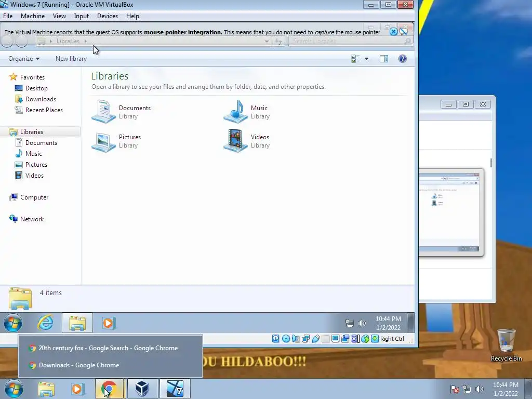Select Videos in the navigation tree
The image size is (532, 399).
pyautogui.click(x=30, y=176)
